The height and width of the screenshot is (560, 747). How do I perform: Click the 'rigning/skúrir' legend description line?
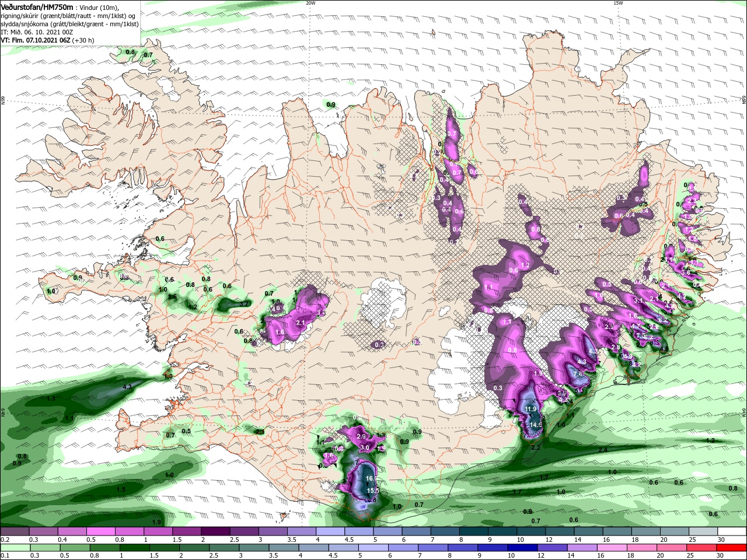(x=69, y=16)
